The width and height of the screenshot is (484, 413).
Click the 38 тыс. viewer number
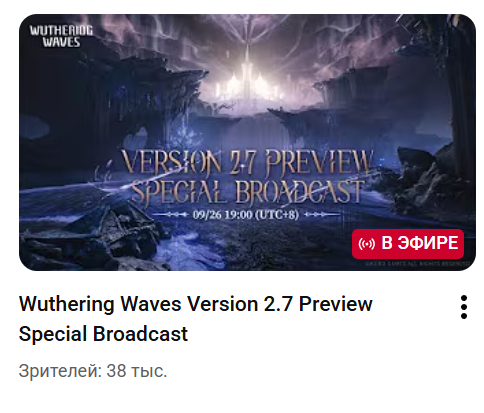137,371
